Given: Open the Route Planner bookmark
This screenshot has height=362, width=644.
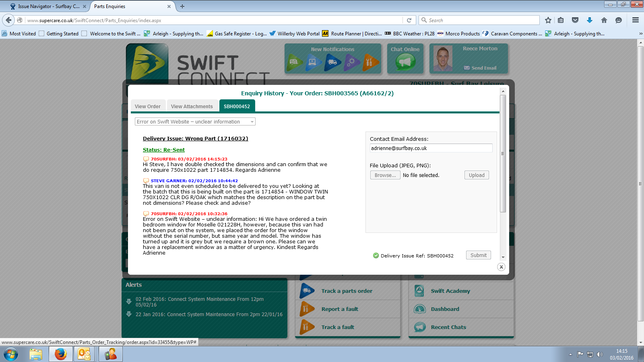Looking at the screenshot, I should pyautogui.click(x=352, y=34).
